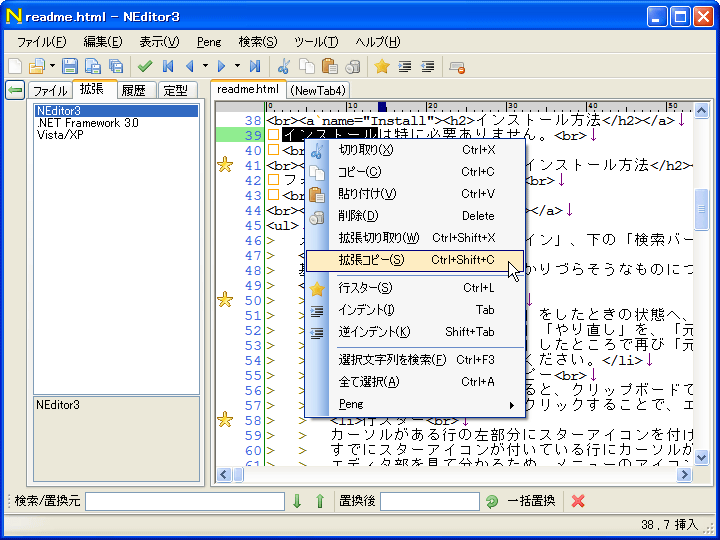720x540 pixels.
Task: Jump to last position arrow icon
Action: (255, 67)
